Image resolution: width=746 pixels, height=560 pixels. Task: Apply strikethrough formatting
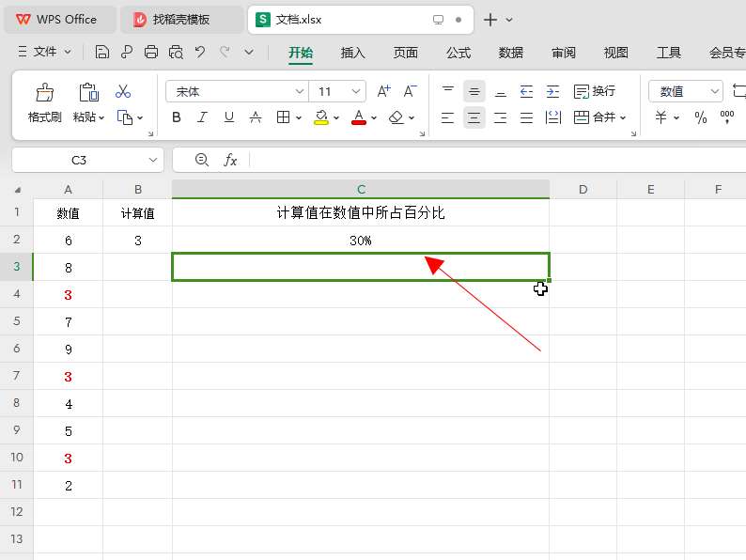coord(256,117)
